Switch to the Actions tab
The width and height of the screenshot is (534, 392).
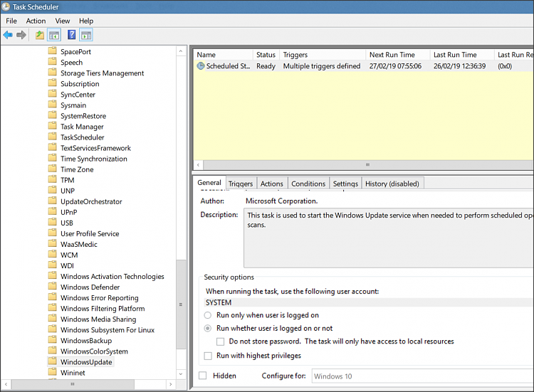coord(272,184)
